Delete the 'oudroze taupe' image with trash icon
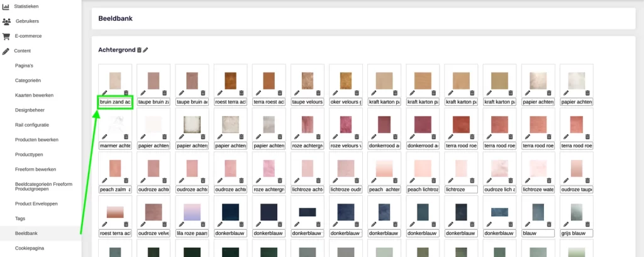This screenshot has height=257, width=644. click(587, 180)
